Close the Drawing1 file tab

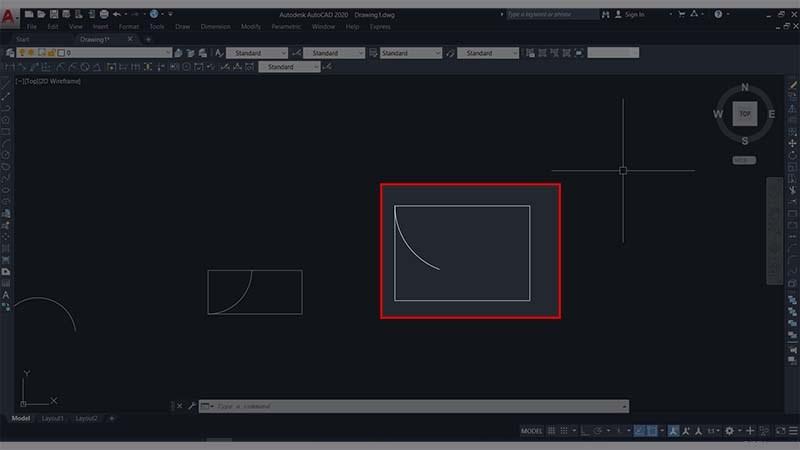coord(130,39)
